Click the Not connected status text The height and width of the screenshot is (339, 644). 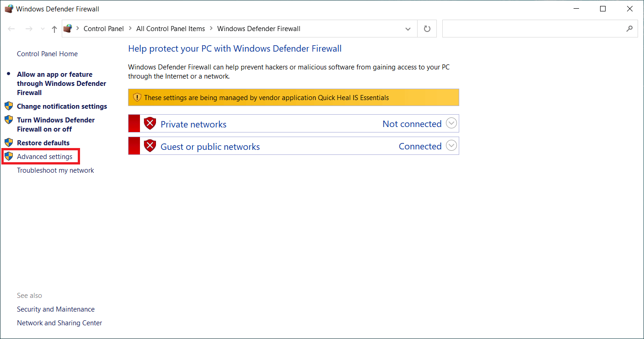click(412, 124)
